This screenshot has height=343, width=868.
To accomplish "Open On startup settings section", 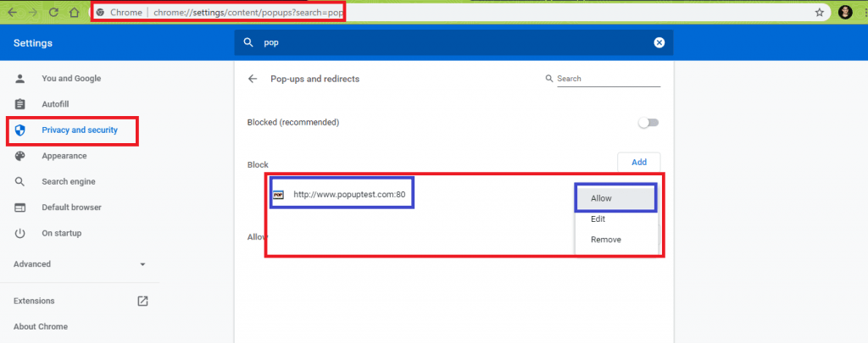I will tap(61, 233).
